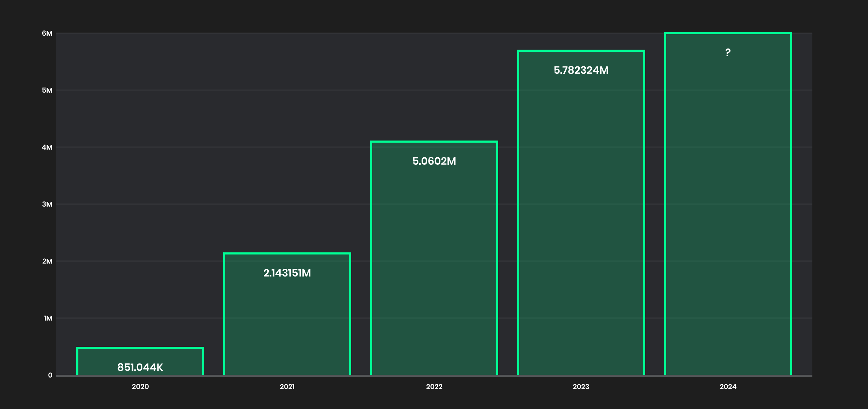Select the 2020 axis label
This screenshot has height=409, width=868.
[x=140, y=387]
